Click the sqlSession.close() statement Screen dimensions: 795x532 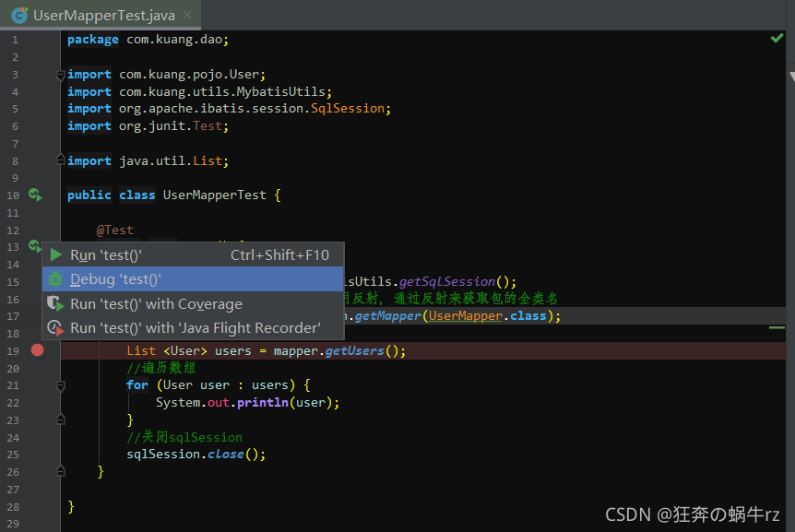pos(196,454)
